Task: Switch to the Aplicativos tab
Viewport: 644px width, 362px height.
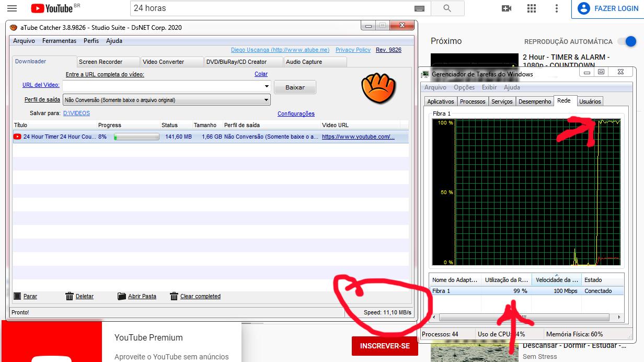Action: tap(441, 101)
